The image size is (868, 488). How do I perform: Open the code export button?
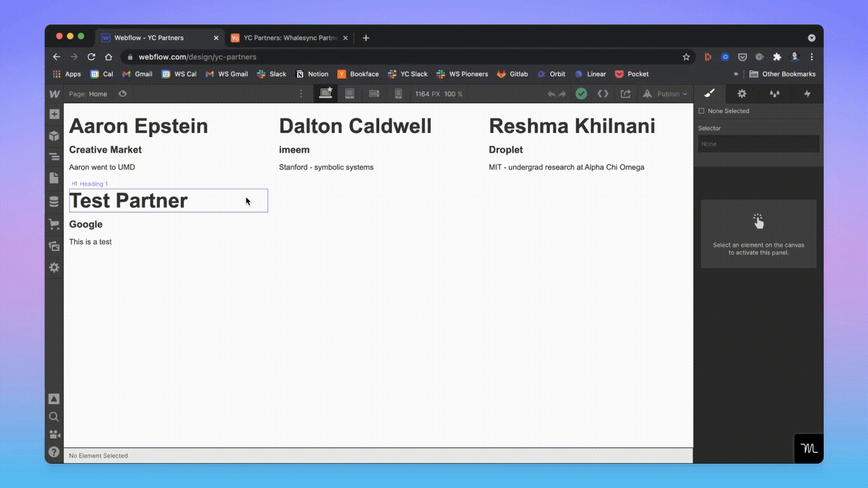(603, 94)
